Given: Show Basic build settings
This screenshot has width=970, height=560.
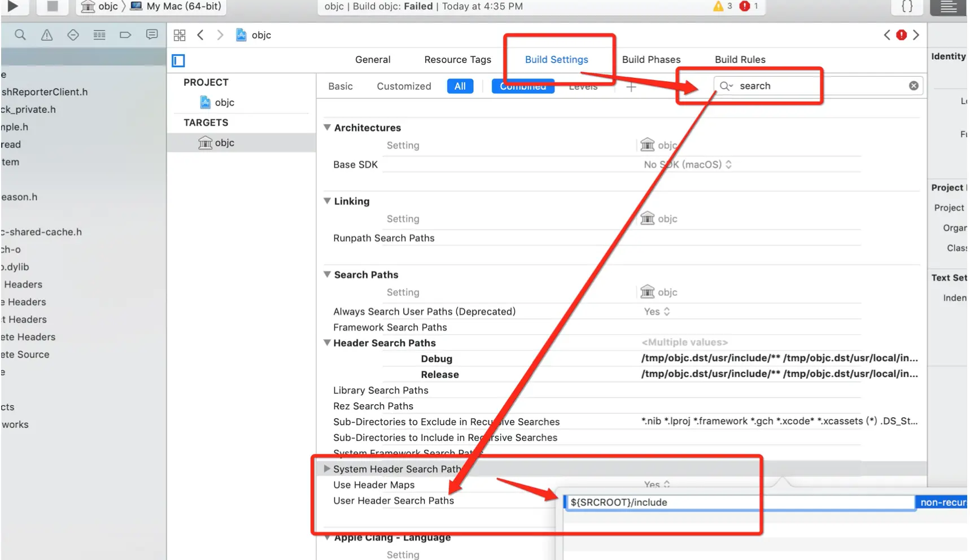Looking at the screenshot, I should click(x=340, y=86).
